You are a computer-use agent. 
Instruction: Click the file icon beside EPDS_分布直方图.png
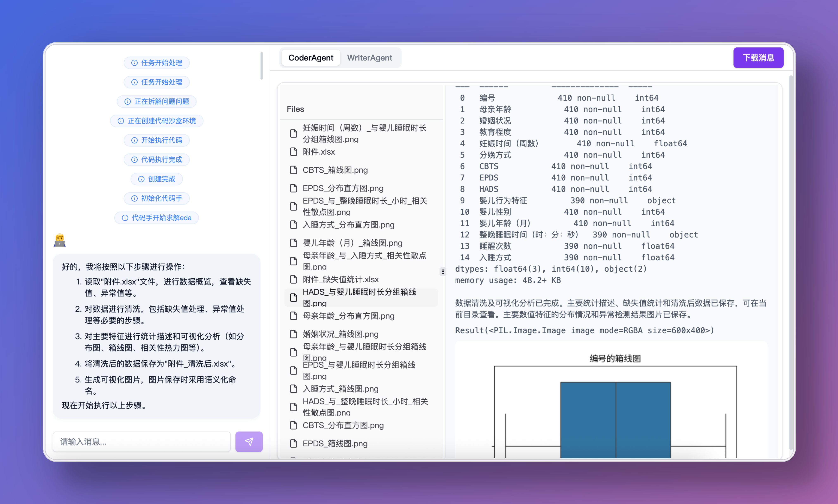pyautogui.click(x=294, y=188)
